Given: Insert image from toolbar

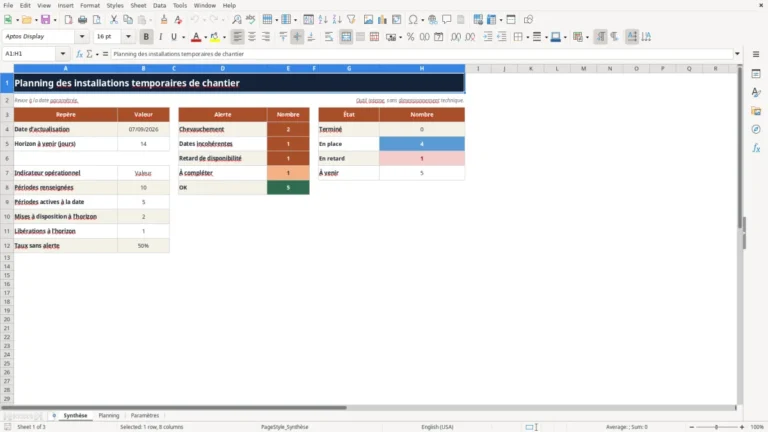Looking at the screenshot, I should [x=368, y=20].
